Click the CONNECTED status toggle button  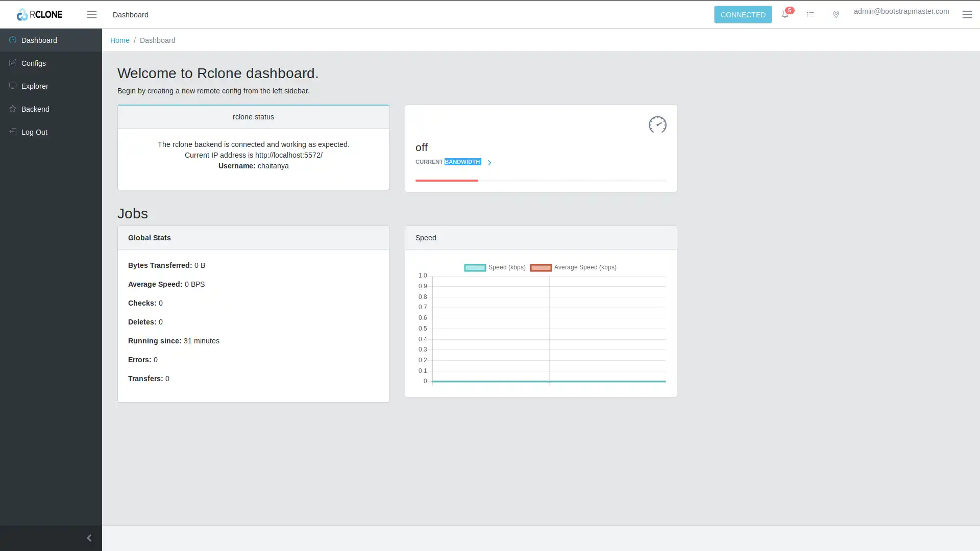[x=743, y=15]
